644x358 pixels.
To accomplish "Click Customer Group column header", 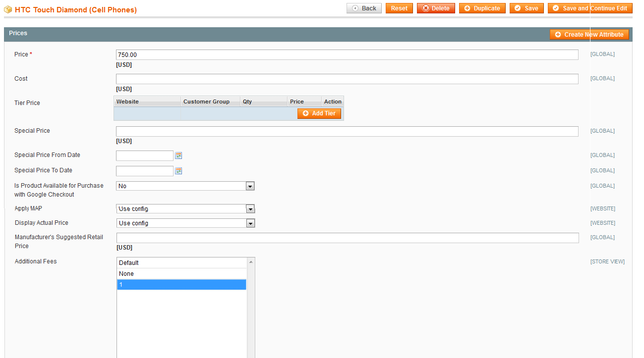I will [x=210, y=102].
